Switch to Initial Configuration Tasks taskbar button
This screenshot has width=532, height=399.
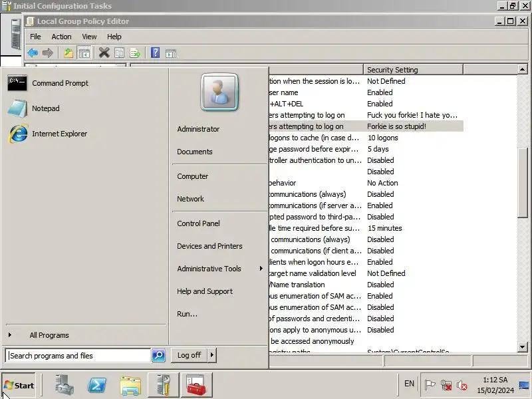(163, 385)
